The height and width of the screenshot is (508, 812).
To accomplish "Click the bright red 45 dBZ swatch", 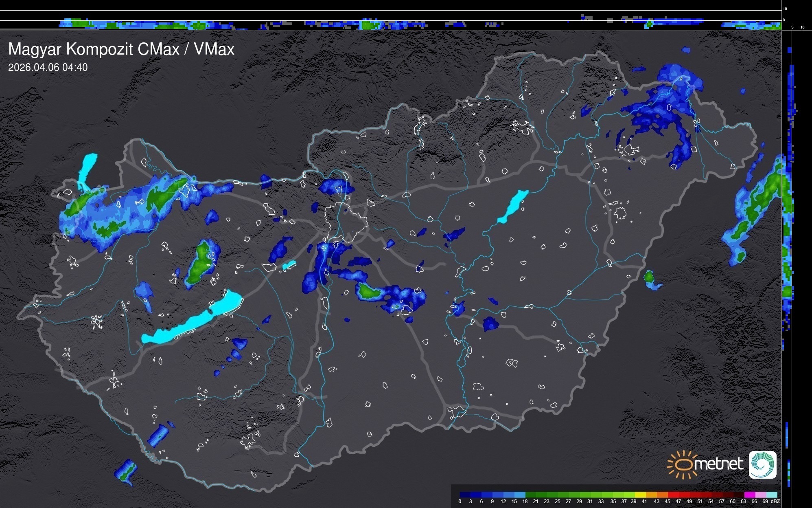I will pyautogui.click(x=673, y=495).
